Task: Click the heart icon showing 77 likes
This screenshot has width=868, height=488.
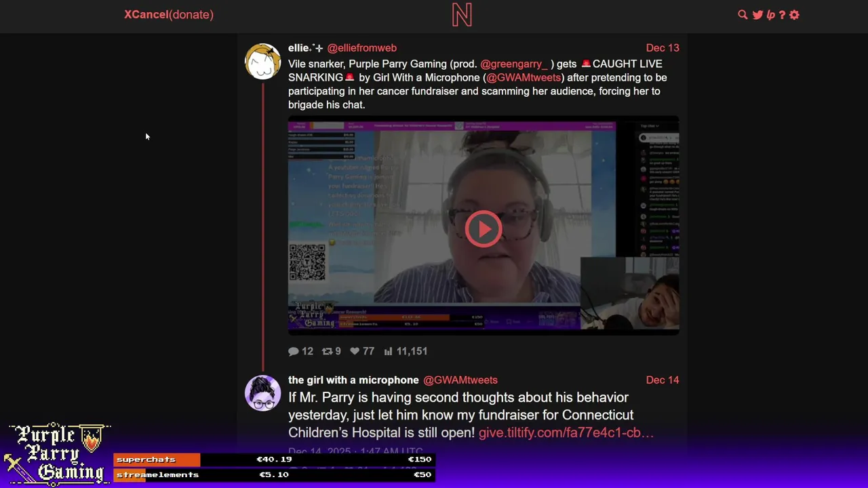Action: (355, 351)
